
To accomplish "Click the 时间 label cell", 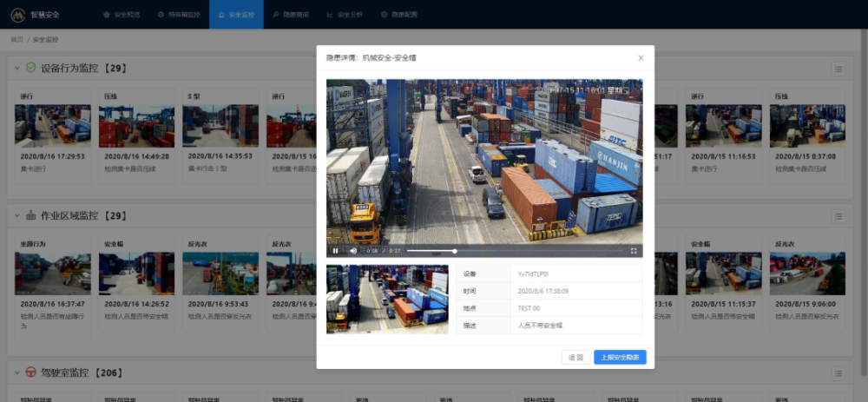I will [483, 291].
